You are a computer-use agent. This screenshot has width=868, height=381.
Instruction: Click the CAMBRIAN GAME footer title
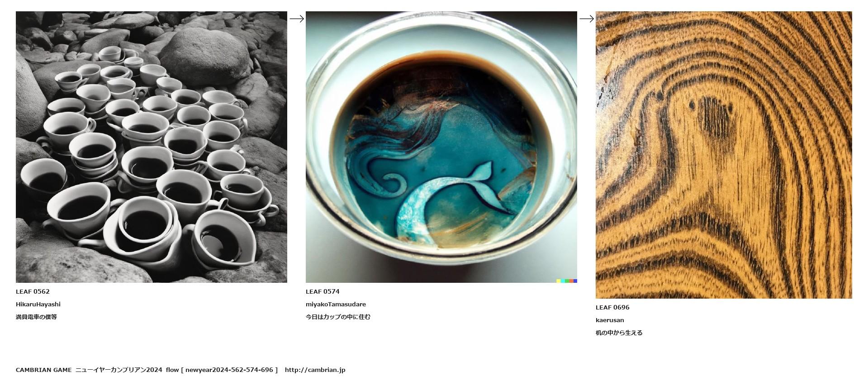point(43,370)
